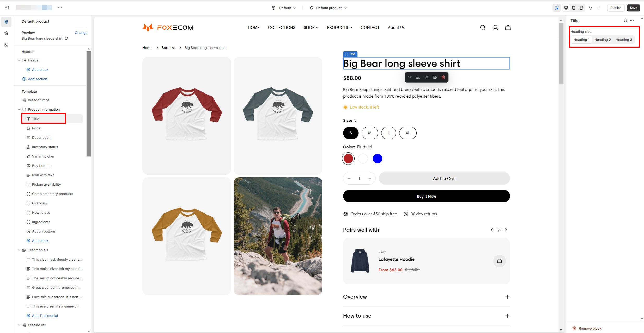This screenshot has height=333, width=644.
Task: Expand the How to use accordion
Action: click(x=426, y=316)
